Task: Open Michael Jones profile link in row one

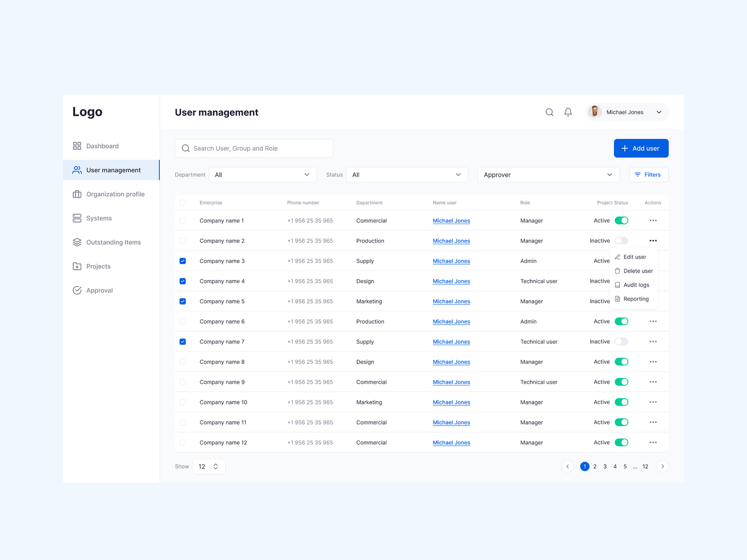Action: click(x=451, y=220)
